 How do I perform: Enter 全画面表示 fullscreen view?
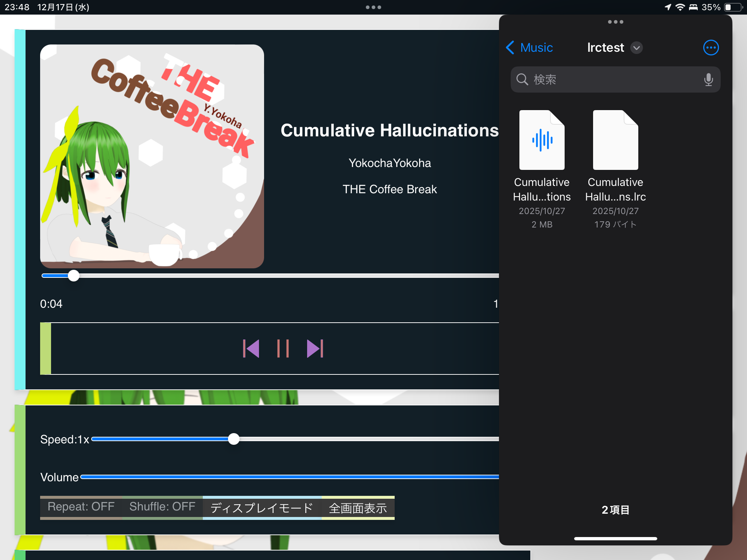point(358,508)
